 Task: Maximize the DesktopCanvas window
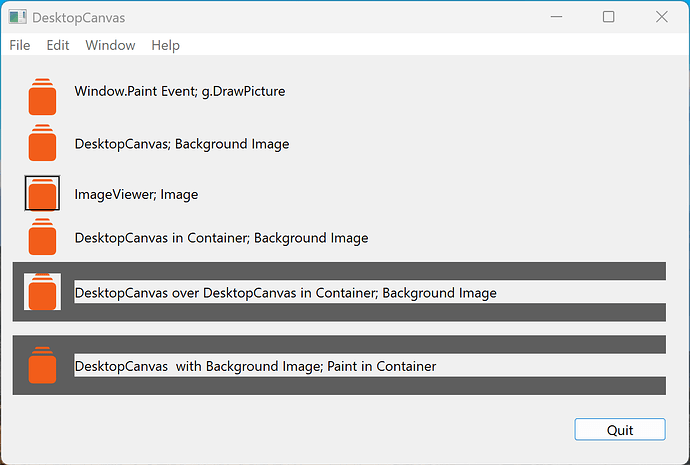point(609,17)
